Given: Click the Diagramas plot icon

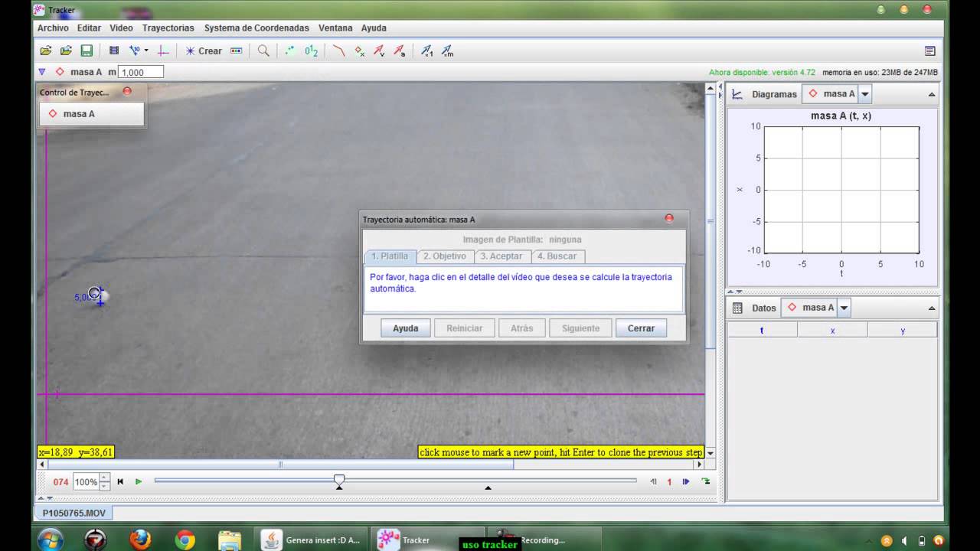Looking at the screenshot, I should 737,94.
